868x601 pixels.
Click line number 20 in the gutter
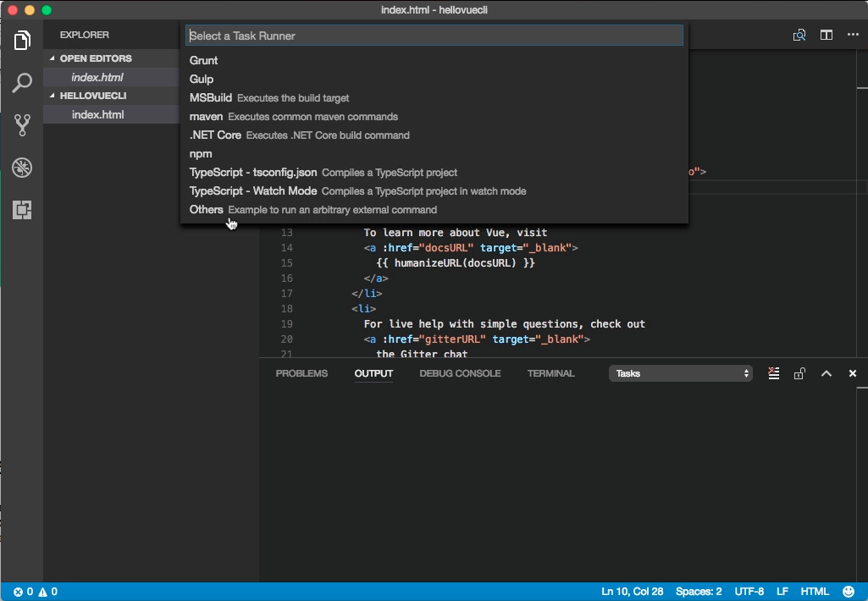pos(287,339)
